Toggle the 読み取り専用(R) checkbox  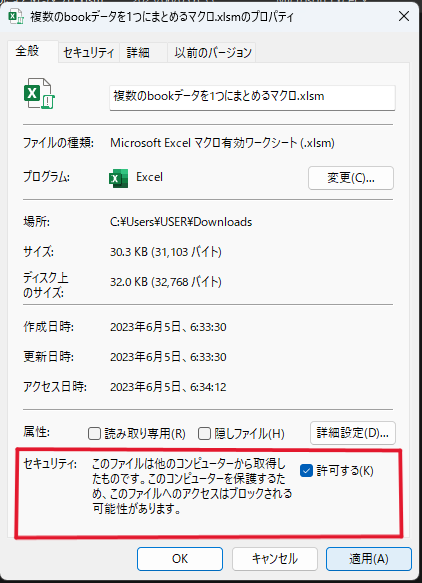coord(94,434)
